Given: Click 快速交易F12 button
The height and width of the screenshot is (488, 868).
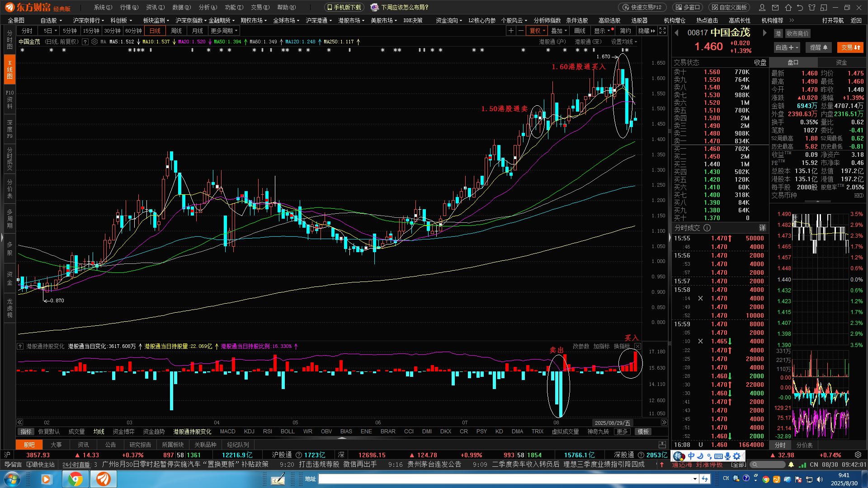Looking at the screenshot, I should [642, 7].
